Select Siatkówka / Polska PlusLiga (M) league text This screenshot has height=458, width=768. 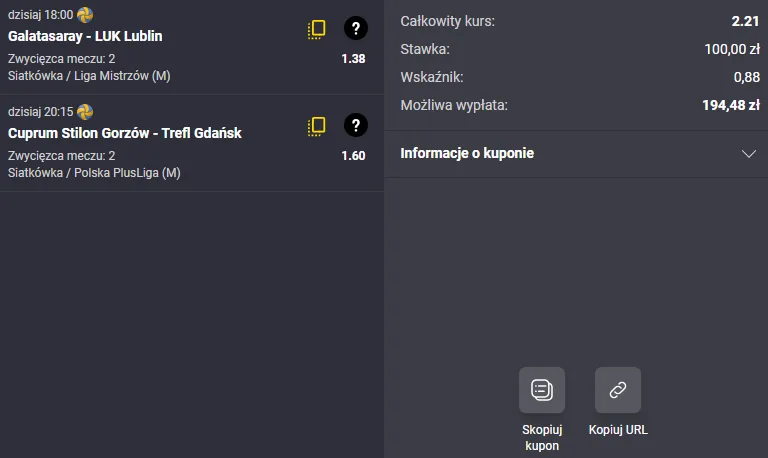(94, 172)
